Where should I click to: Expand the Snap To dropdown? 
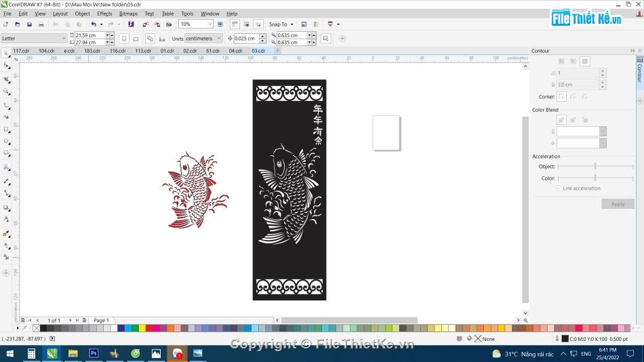coord(291,24)
